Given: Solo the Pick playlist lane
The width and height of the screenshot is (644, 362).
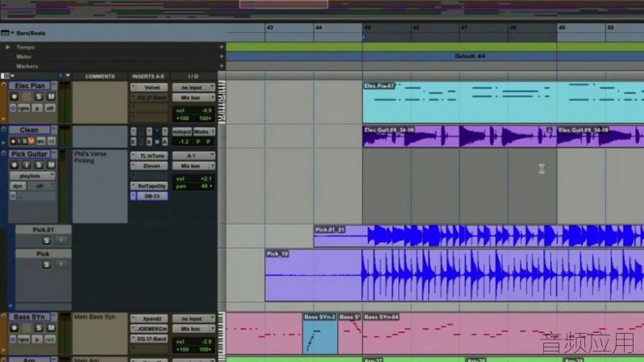Looking at the screenshot, I should 47,264.
